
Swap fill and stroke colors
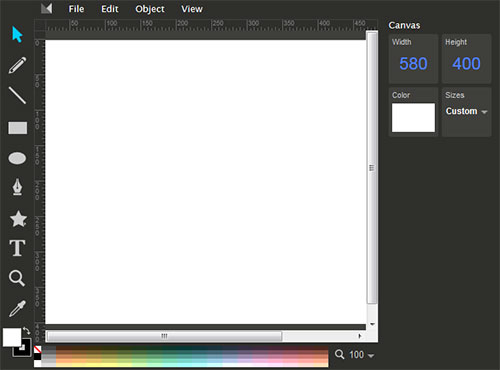(27, 331)
